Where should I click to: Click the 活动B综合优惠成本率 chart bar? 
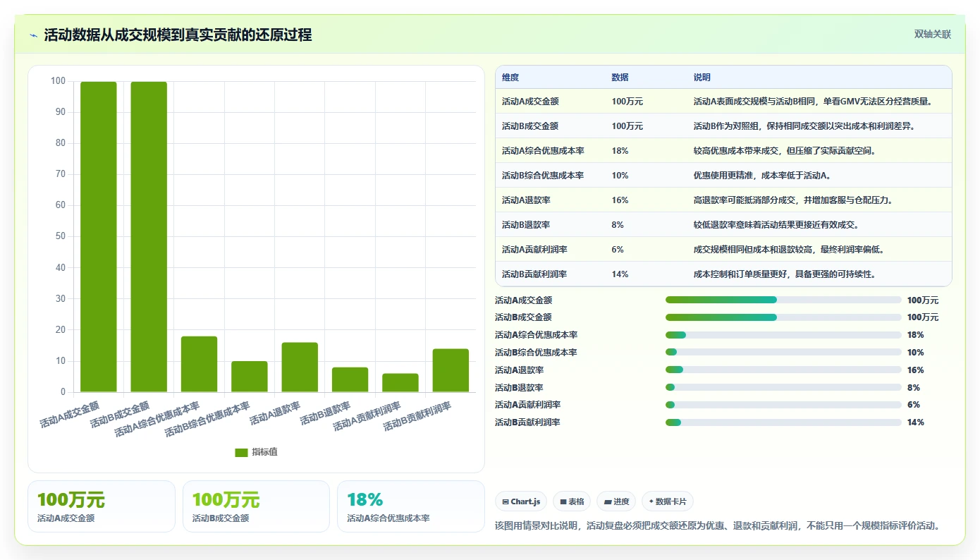(250, 377)
